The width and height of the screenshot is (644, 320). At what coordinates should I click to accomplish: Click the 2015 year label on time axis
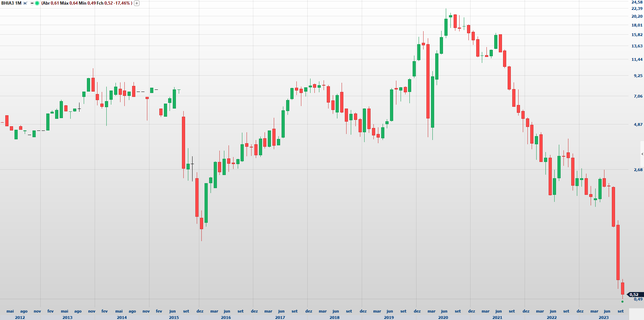(x=174, y=318)
